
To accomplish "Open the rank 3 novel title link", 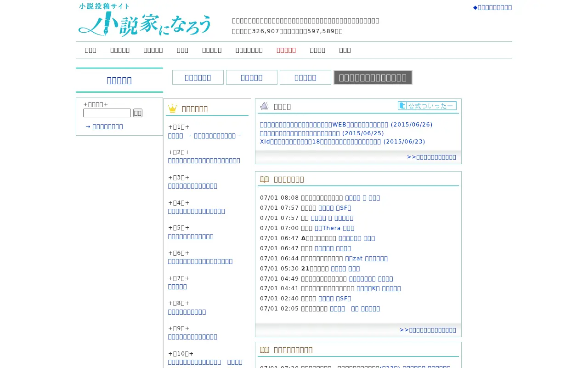I will [193, 186].
